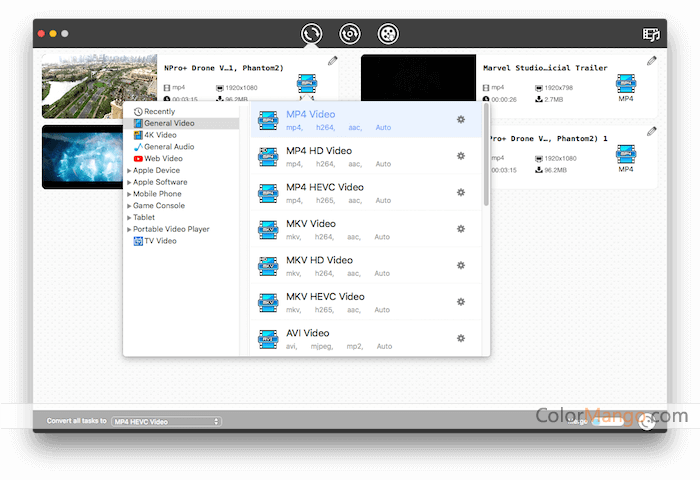Image resolution: width=700 pixels, height=480 pixels.
Task: Toggle the Merge switch in bottom bar
Action: pyautogui.click(x=606, y=421)
